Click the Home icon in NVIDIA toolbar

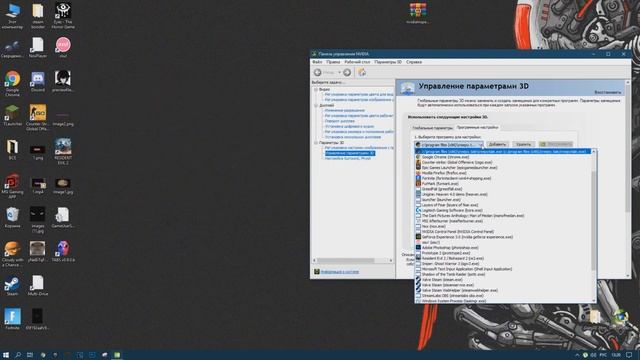362,72
